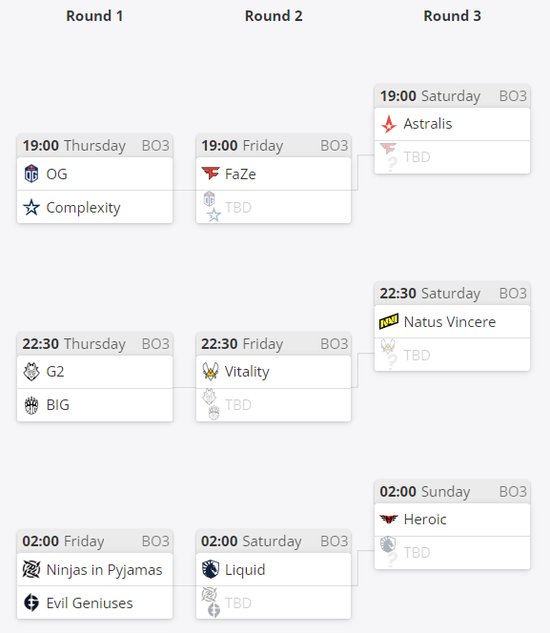This screenshot has height=633, width=550.
Task: Click the TBD slot under Astralis
Action: 452,157
